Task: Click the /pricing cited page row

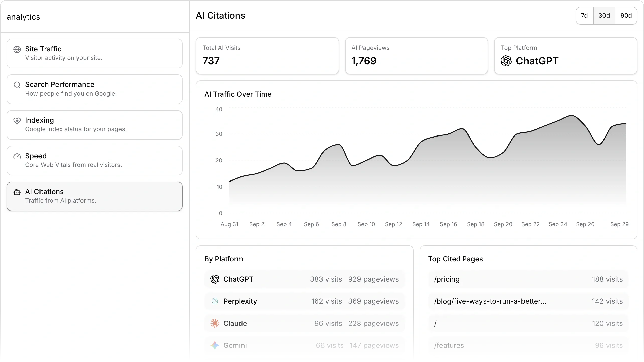Action: coord(529,279)
